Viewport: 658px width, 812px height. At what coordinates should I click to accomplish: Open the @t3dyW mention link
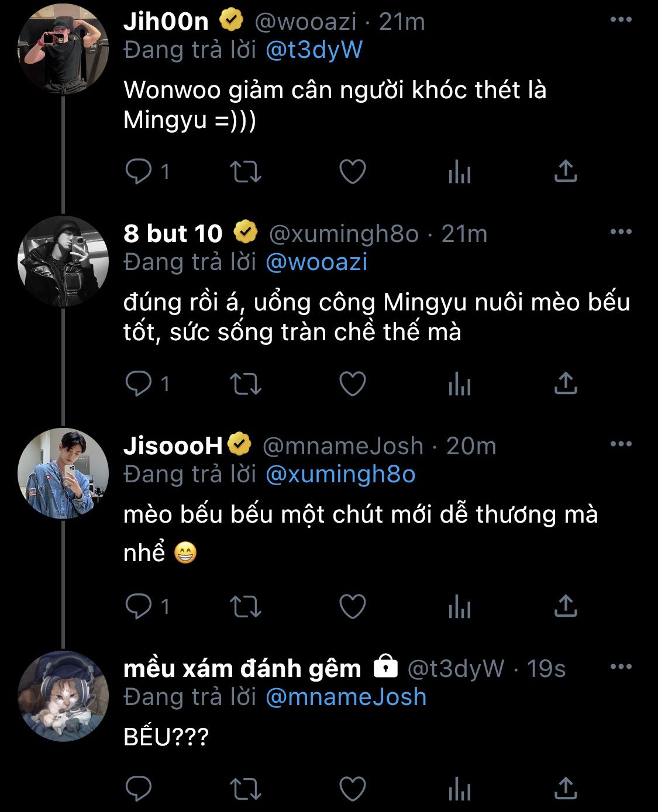tap(314, 50)
